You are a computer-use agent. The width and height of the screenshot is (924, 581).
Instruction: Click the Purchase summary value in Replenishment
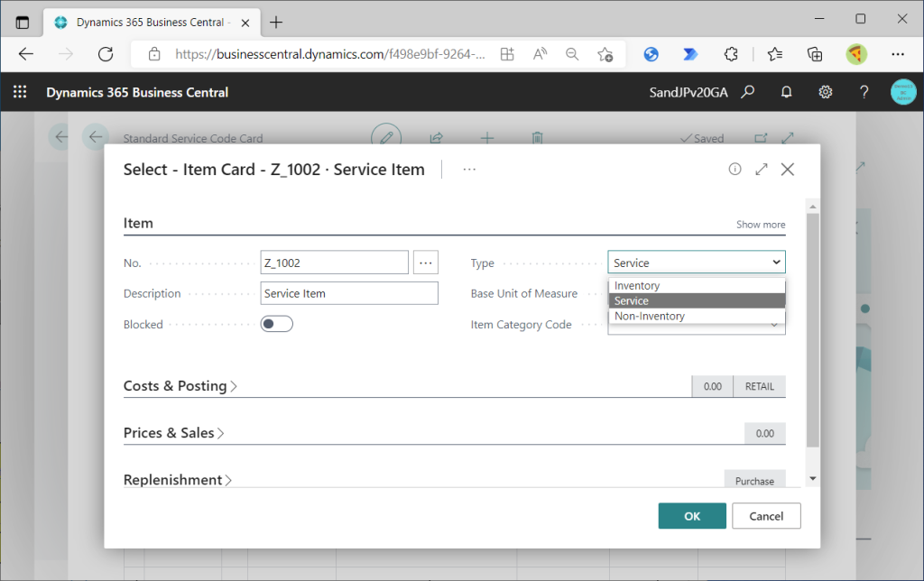click(x=754, y=481)
